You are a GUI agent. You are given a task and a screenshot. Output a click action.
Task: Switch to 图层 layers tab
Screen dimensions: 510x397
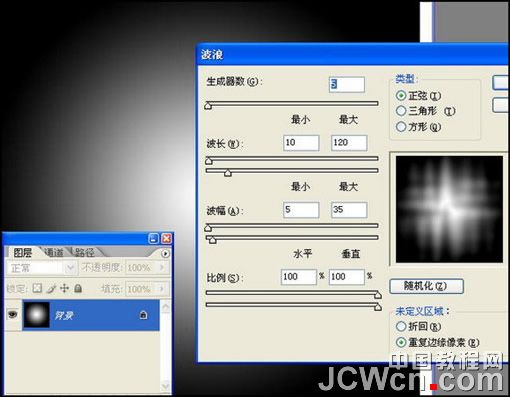coord(22,253)
